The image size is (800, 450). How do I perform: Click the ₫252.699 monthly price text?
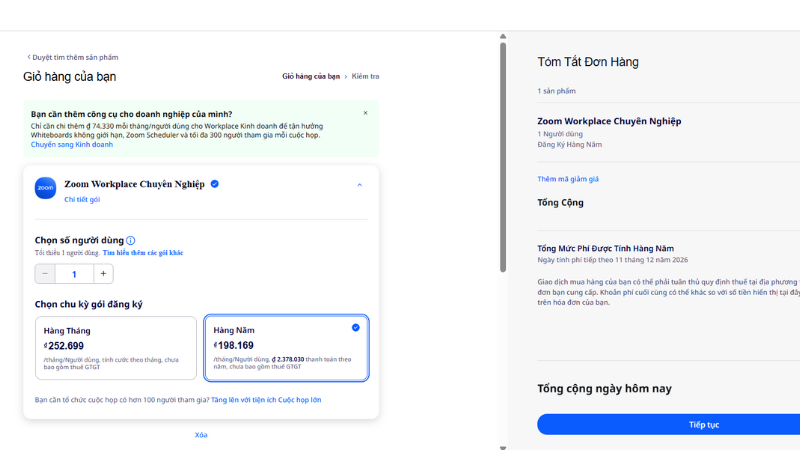(64, 346)
